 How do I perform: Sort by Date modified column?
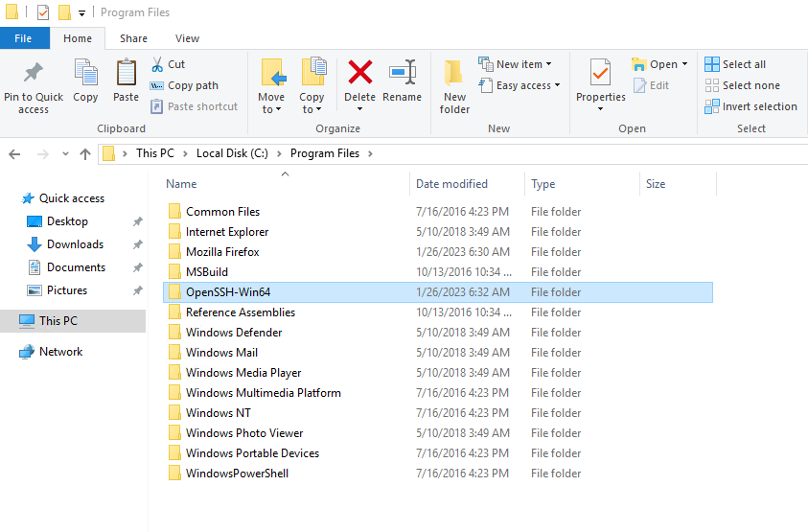[x=468, y=184]
